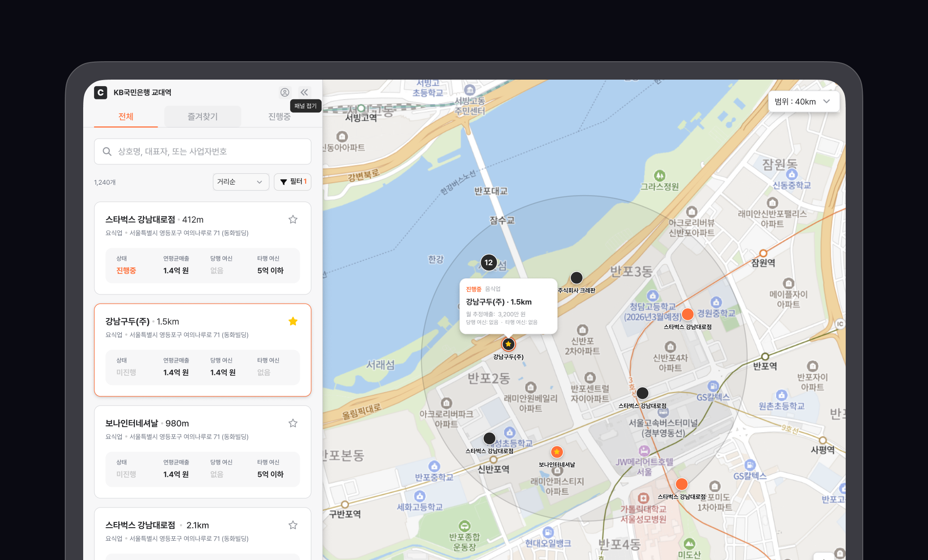Click the 강남구두(주) map info popup
Image resolution: width=928 pixels, height=560 pixels.
[x=508, y=306]
